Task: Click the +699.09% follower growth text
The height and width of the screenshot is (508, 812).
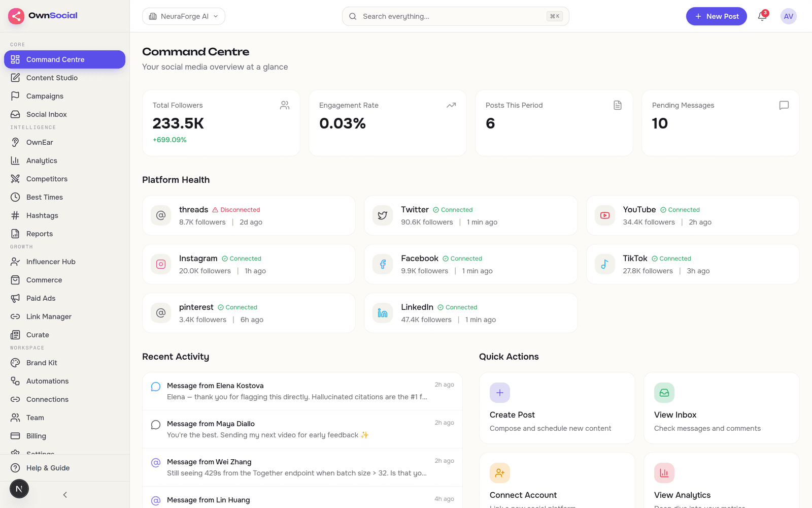Action: (170, 140)
